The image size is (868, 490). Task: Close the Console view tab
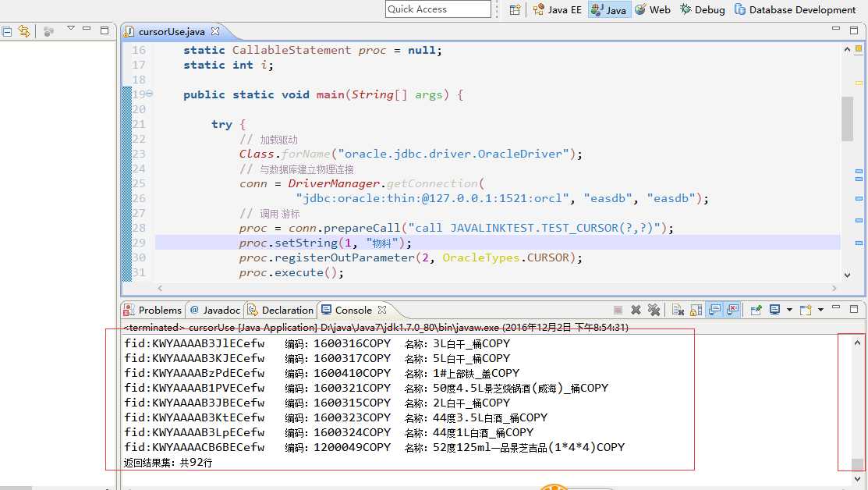tap(382, 310)
